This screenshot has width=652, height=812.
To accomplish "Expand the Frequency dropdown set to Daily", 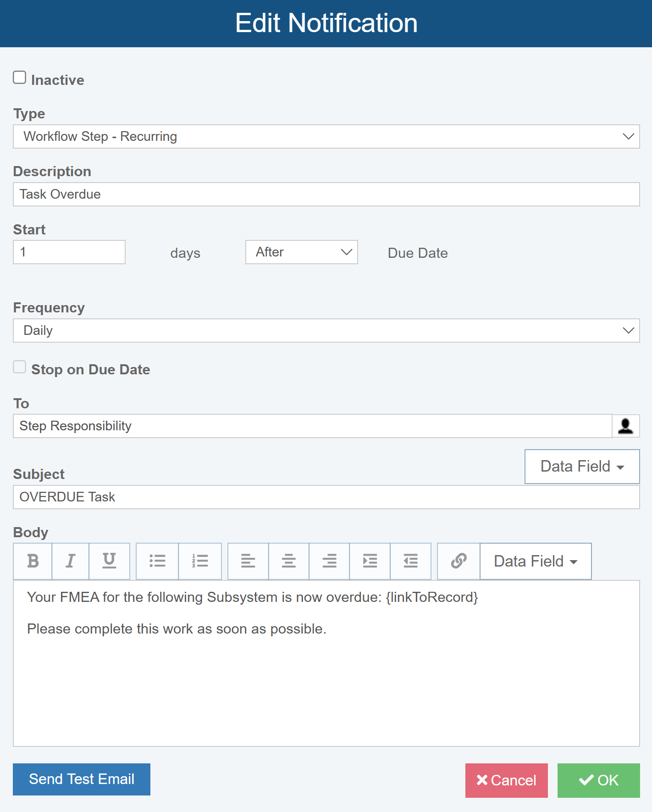I will coord(326,331).
